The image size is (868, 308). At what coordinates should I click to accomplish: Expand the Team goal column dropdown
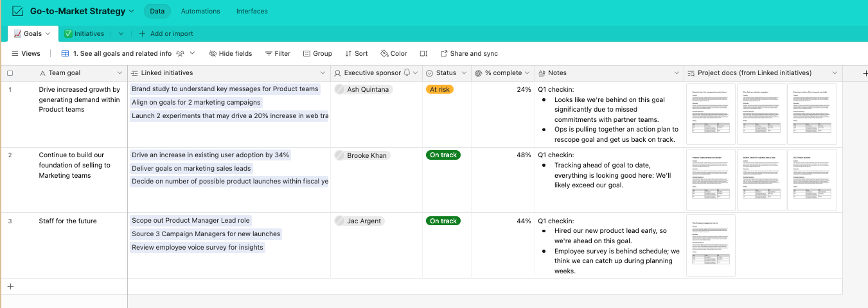(120, 73)
